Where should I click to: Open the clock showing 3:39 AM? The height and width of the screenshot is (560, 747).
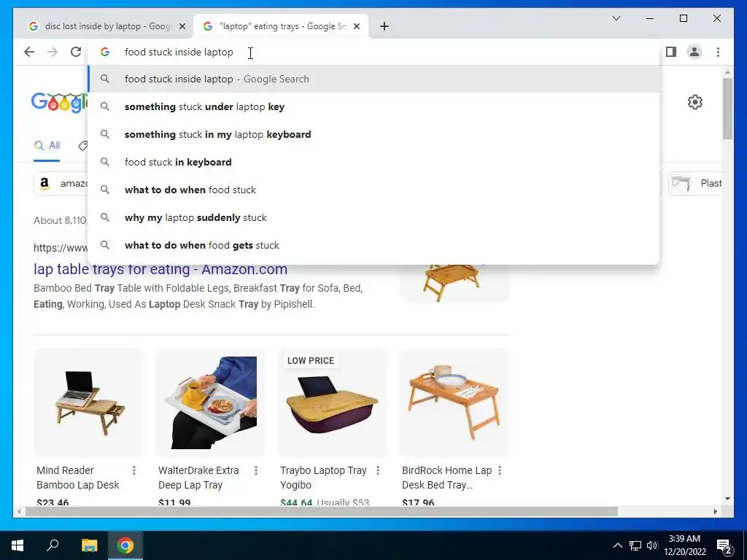(x=684, y=545)
